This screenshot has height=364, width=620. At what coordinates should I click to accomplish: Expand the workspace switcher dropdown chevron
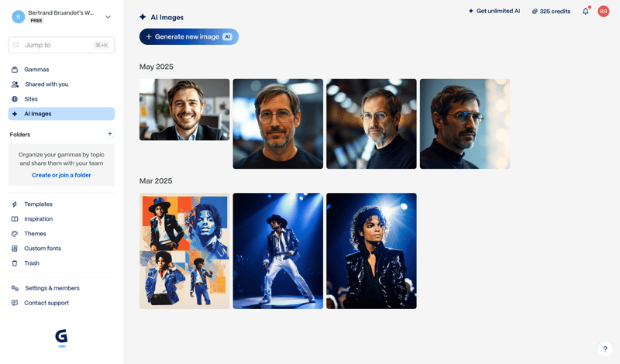pos(108,17)
